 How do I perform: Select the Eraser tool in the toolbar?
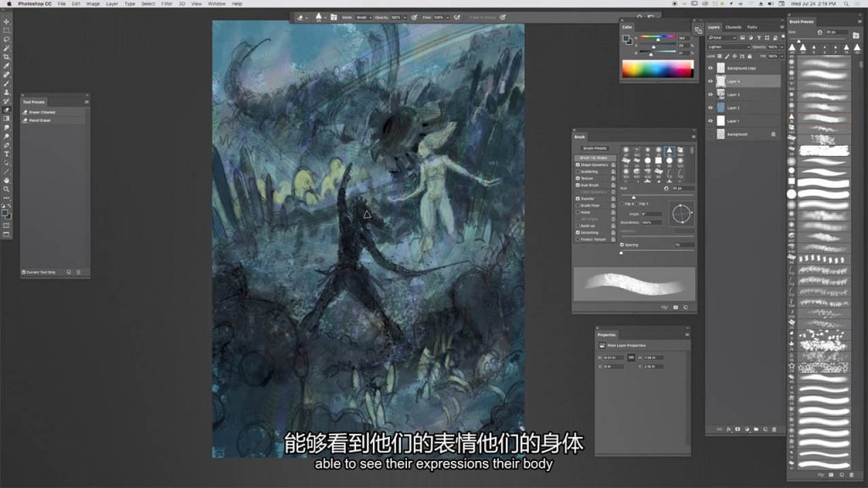pyautogui.click(x=7, y=110)
